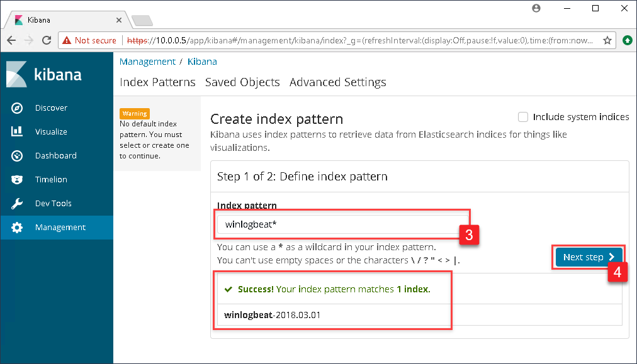The width and height of the screenshot is (637, 364).
Task: Open Management gear icon
Action: click(x=17, y=228)
